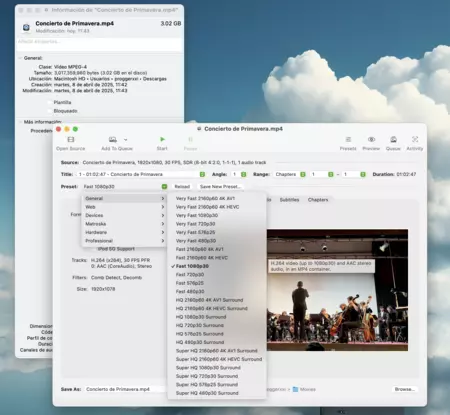
Task: Switch to the Subtitles tab
Action: [289, 200]
